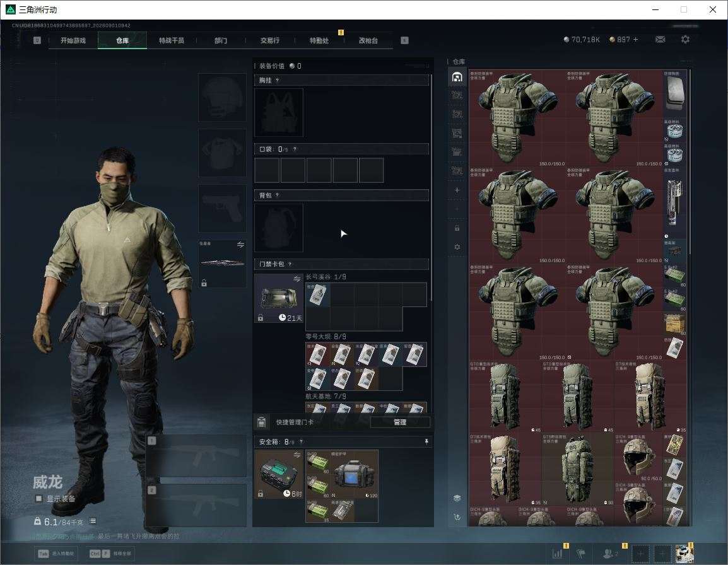728x565 pixels.
Task: Swap the safe box via arrows icon
Action: point(296,455)
